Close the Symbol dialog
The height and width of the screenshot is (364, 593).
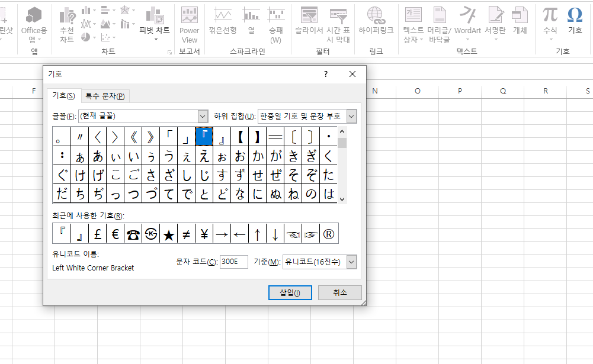point(352,74)
